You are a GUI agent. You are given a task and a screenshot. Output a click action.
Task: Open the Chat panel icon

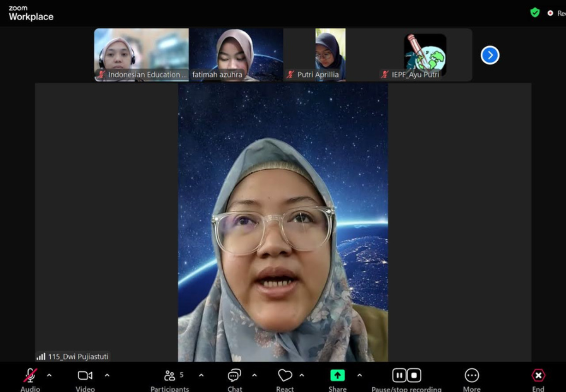tap(234, 376)
